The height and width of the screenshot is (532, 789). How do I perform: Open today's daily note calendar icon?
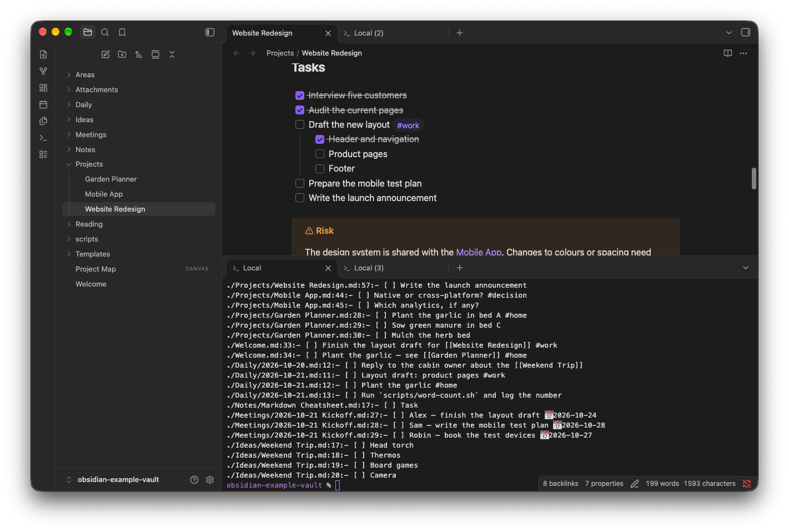click(x=43, y=104)
